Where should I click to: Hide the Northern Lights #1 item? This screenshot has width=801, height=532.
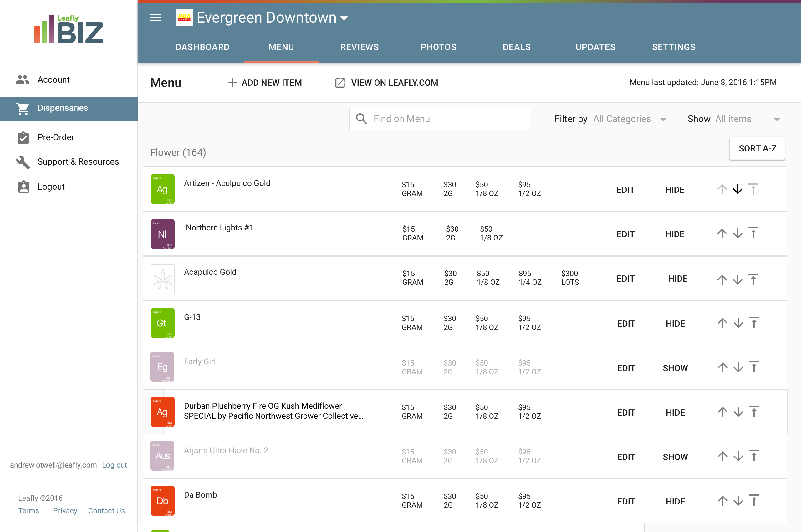(675, 234)
